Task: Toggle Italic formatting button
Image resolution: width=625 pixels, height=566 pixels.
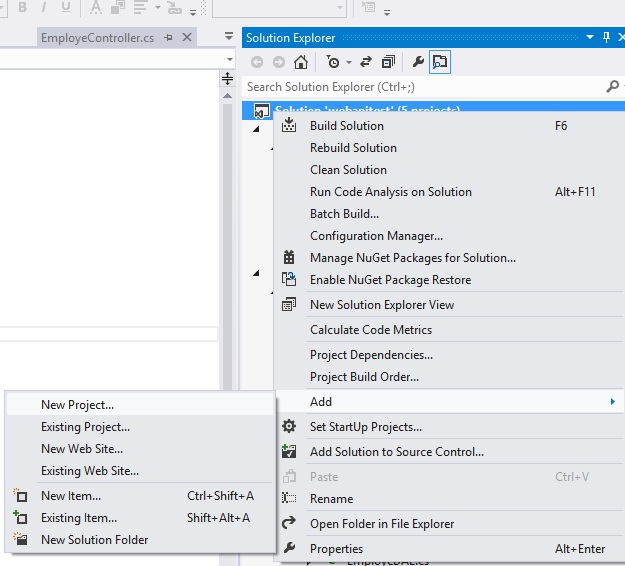Action: 44,7
